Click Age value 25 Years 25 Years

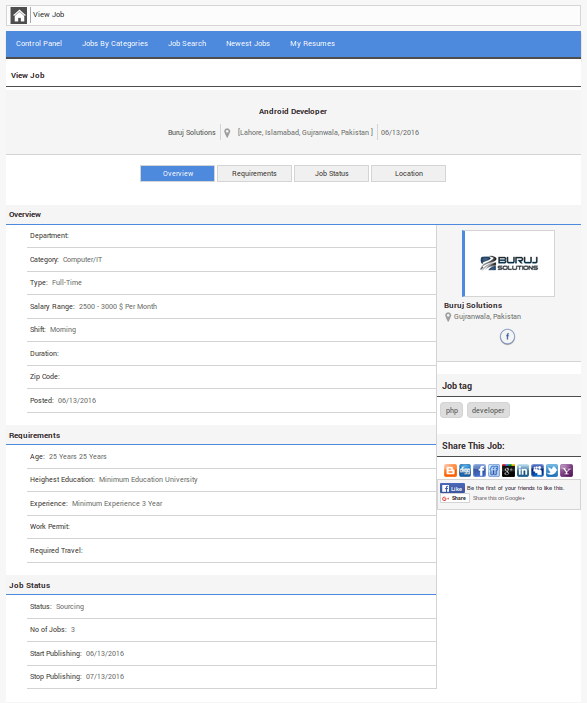point(78,456)
